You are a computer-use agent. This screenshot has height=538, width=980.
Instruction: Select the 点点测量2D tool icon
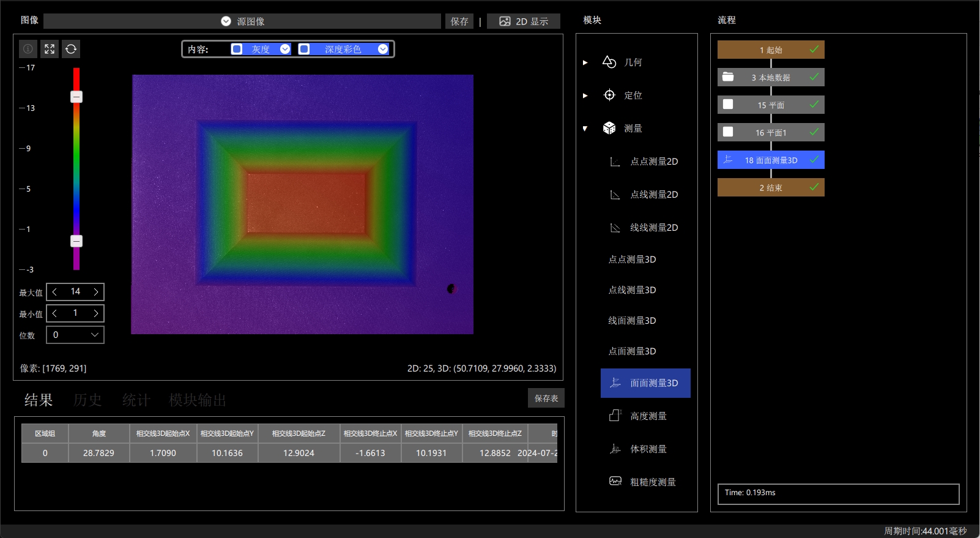615,162
